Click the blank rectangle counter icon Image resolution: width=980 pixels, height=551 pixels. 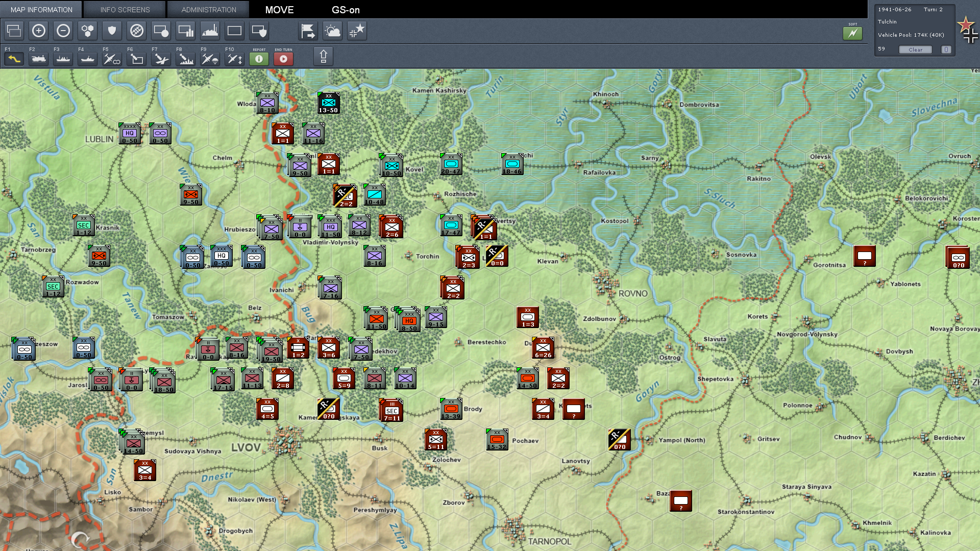[235, 31]
